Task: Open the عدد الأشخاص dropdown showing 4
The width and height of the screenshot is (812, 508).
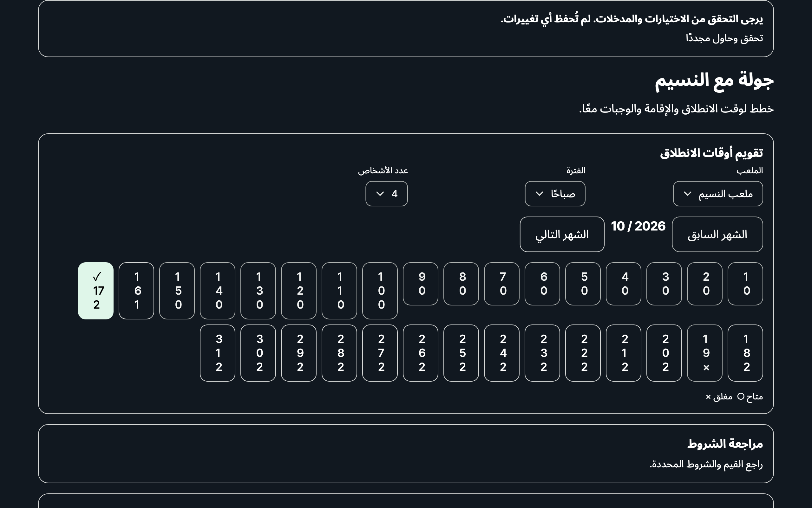Action: (387, 194)
